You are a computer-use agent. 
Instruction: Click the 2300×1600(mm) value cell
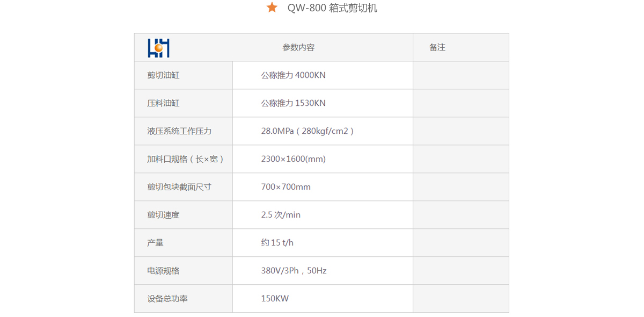(293, 159)
